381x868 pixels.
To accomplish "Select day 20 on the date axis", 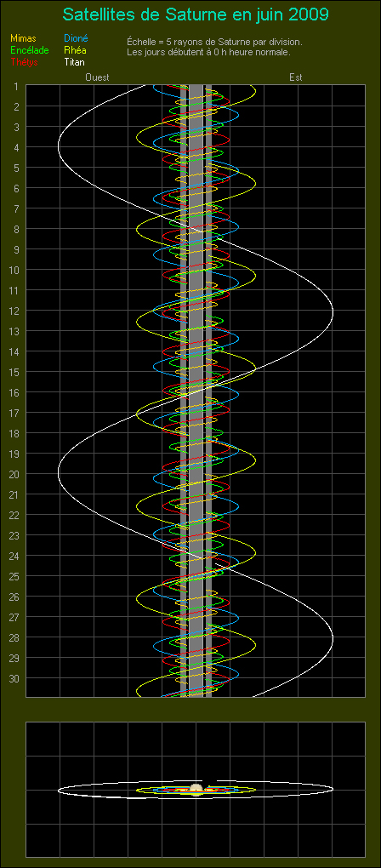I will pyautogui.click(x=15, y=474).
